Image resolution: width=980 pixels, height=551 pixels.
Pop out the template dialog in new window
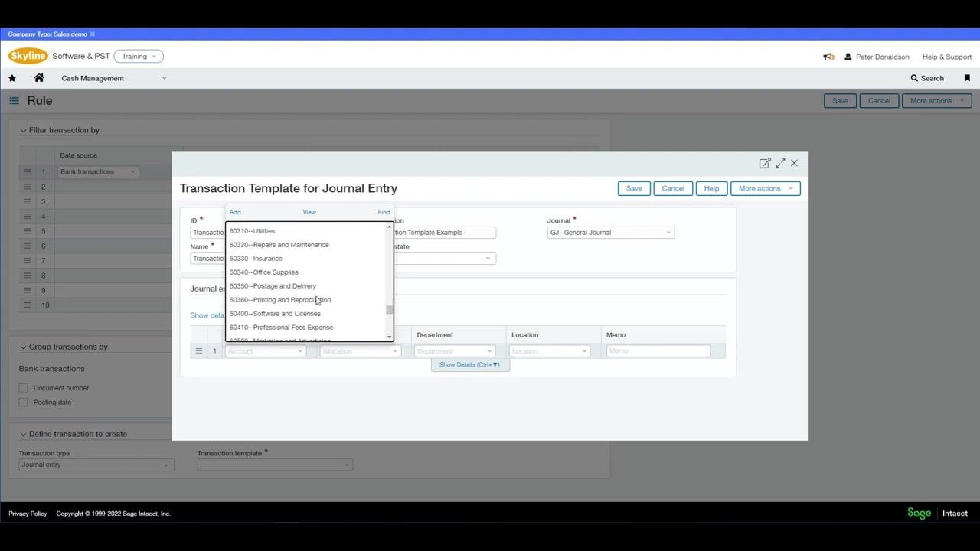(765, 163)
